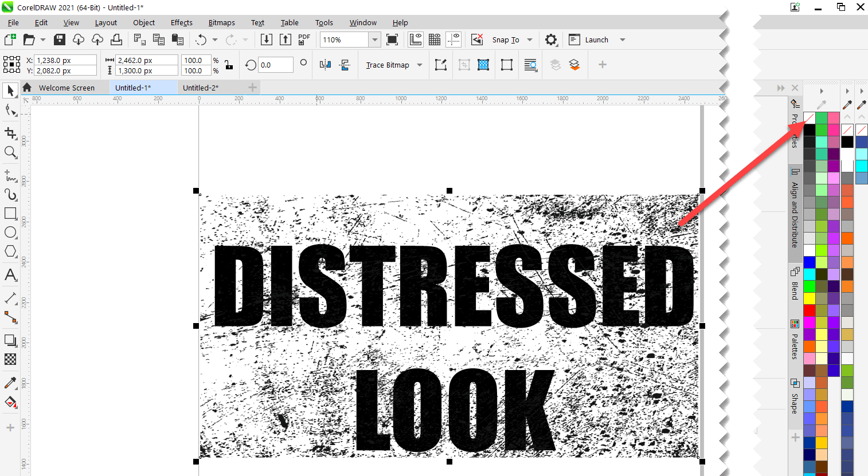
Task: Select the Zoom tool
Action: tap(10, 152)
